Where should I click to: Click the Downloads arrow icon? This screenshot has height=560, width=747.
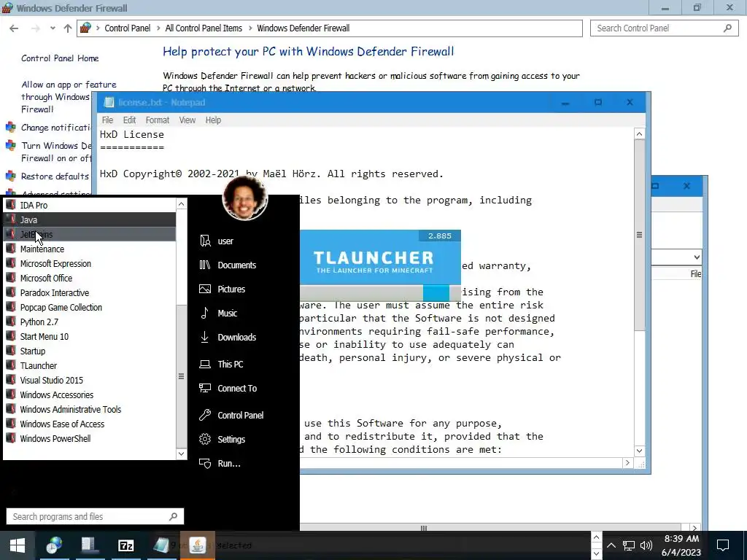tap(204, 337)
